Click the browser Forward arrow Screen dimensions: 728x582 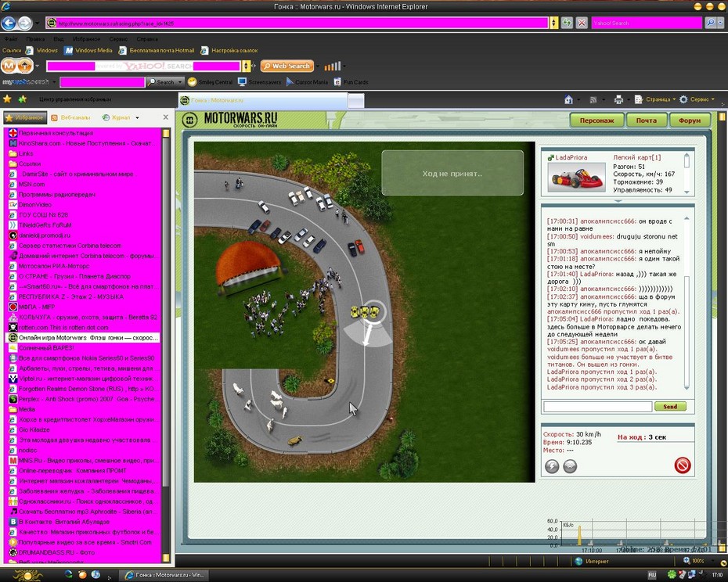[x=24, y=23]
